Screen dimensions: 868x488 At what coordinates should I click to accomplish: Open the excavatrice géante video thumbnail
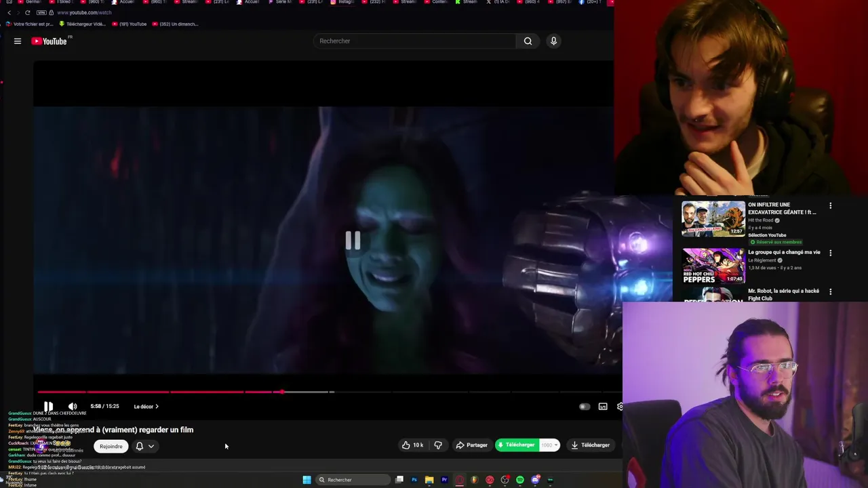(713, 219)
